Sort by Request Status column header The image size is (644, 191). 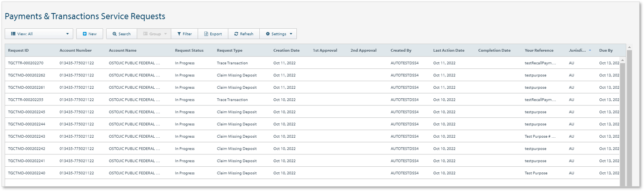click(x=189, y=51)
